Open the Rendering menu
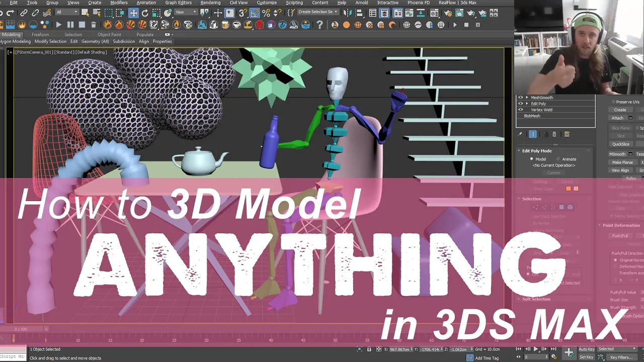Viewport: 644px width, 362px height. [x=210, y=3]
